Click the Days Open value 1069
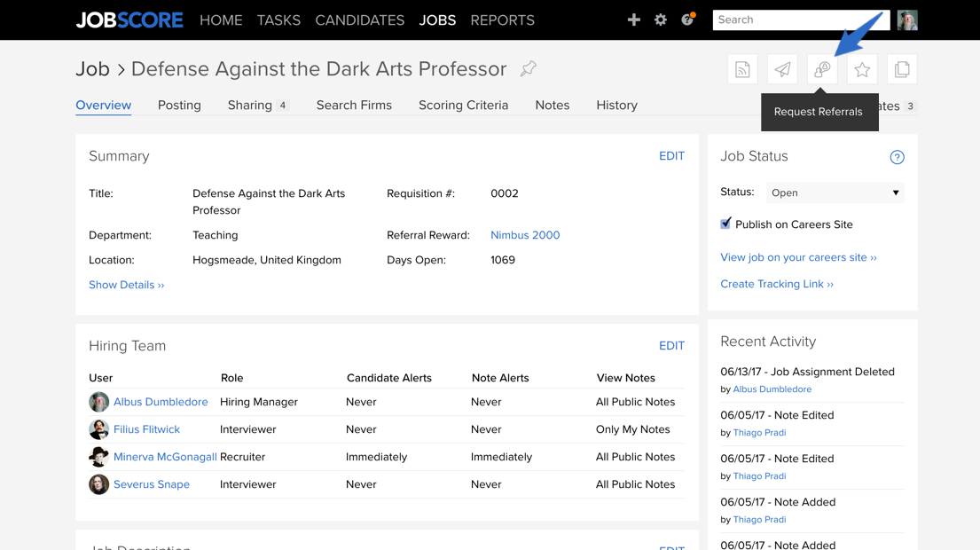Viewport: 980px width, 550px height. click(503, 260)
